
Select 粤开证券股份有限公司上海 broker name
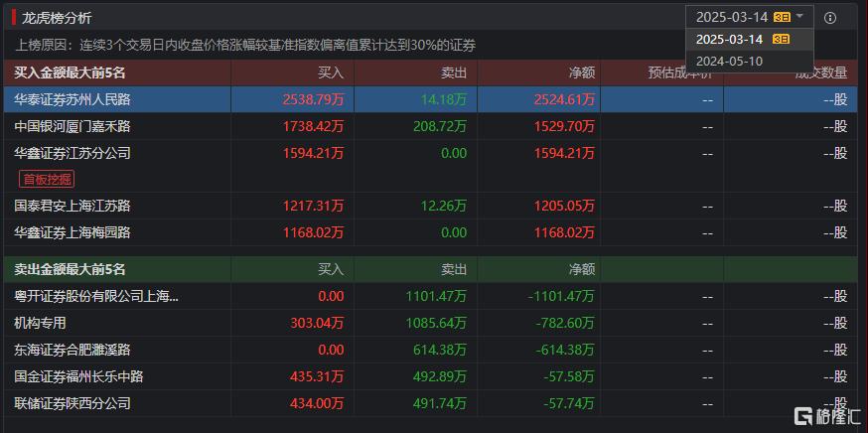tap(97, 296)
